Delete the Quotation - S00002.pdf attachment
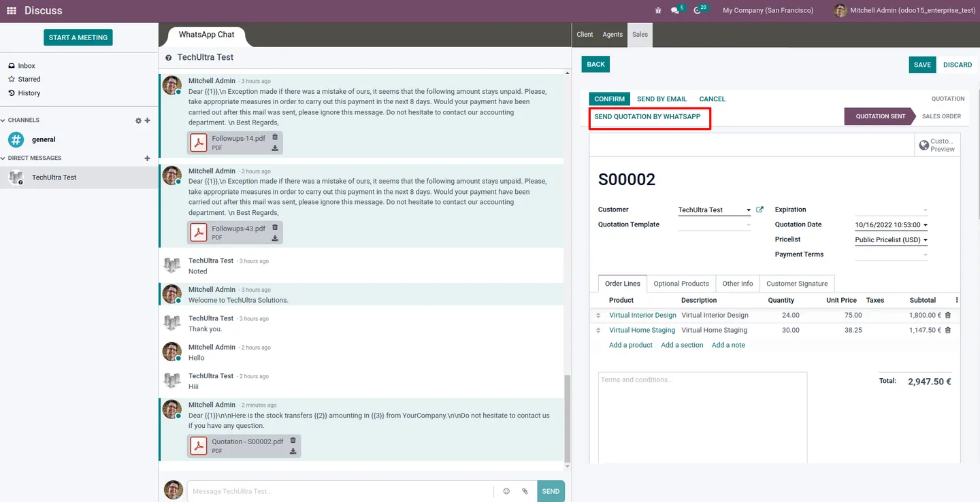980x502 pixels. point(293,440)
